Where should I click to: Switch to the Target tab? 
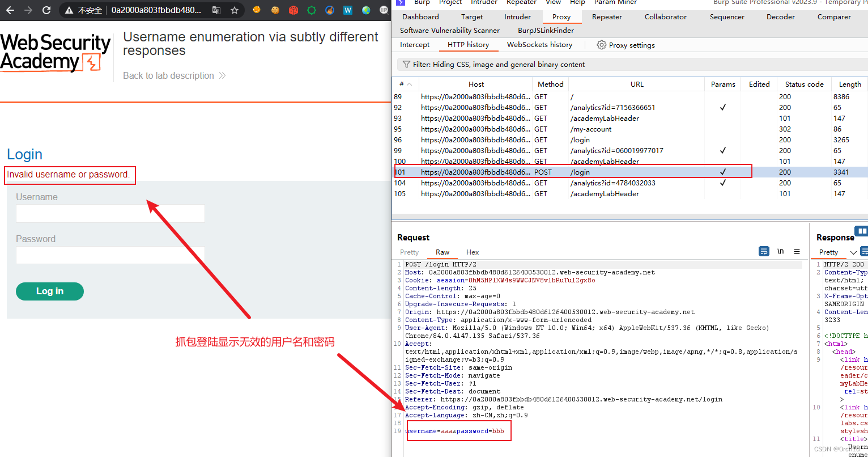pyautogui.click(x=472, y=17)
